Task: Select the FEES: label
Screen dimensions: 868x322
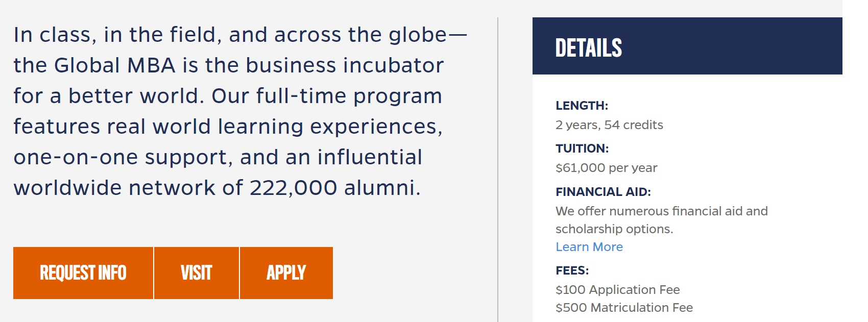Action: point(572,270)
